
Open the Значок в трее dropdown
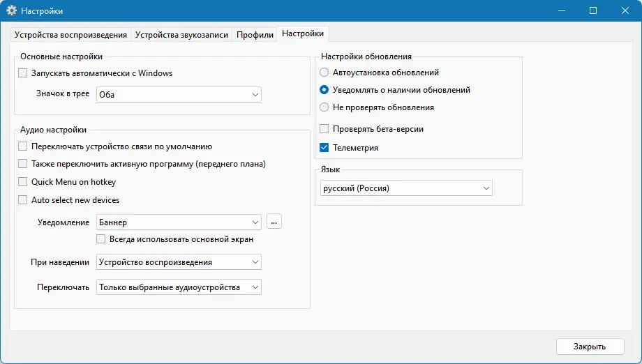[179, 95]
